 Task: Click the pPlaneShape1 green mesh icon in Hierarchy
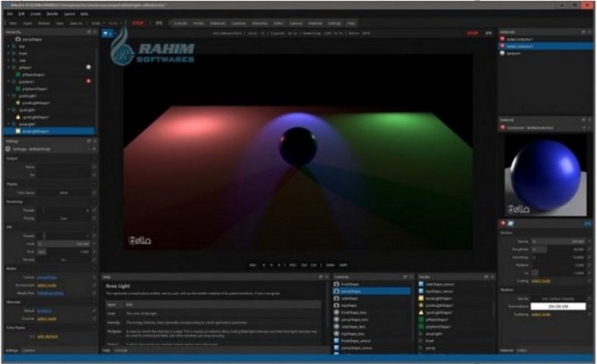tap(17, 75)
